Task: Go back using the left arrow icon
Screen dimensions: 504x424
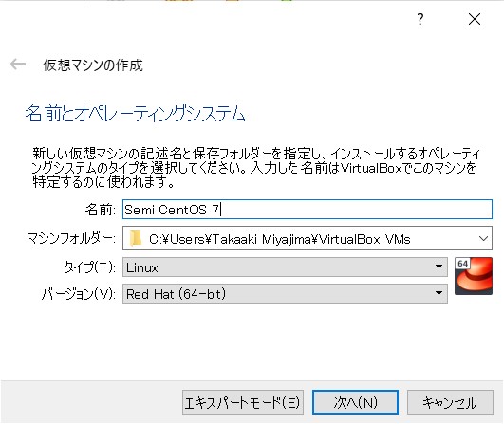Action: click(18, 64)
